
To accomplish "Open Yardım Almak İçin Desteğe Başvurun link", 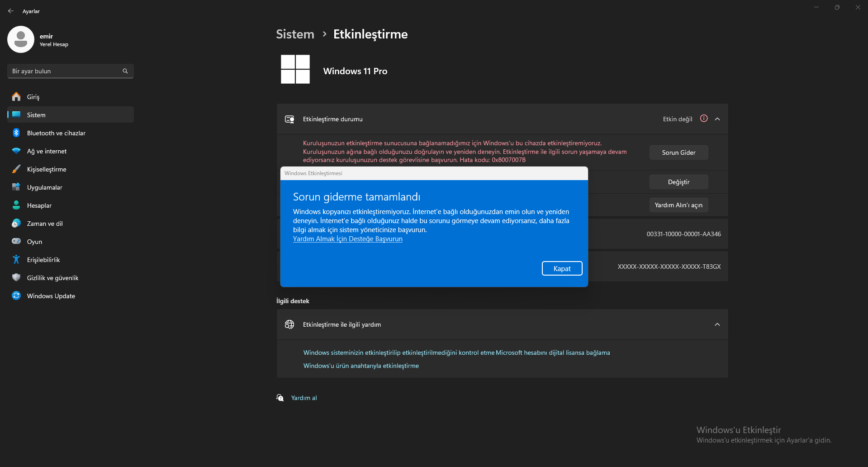I will [x=348, y=239].
